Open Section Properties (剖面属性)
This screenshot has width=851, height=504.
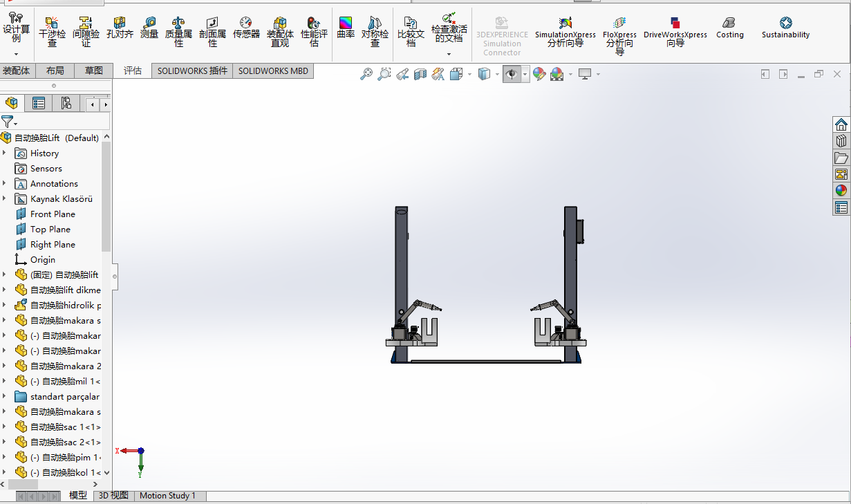pos(212,32)
